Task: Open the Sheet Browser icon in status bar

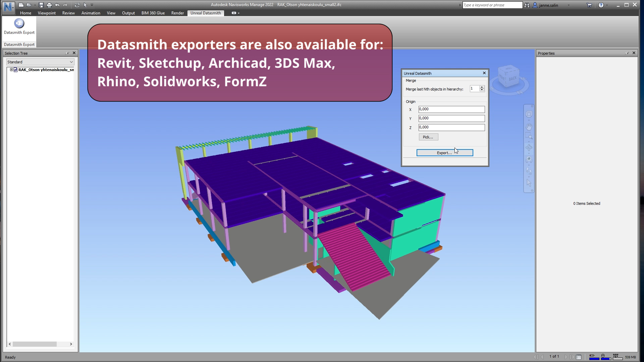Action: click(x=579, y=357)
